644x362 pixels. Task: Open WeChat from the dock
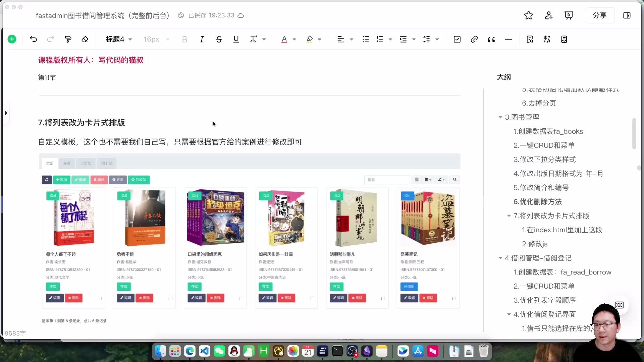[x=219, y=351]
